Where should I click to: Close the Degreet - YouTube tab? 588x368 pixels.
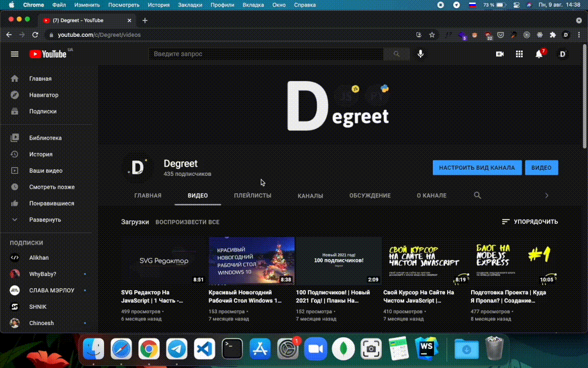tap(129, 20)
